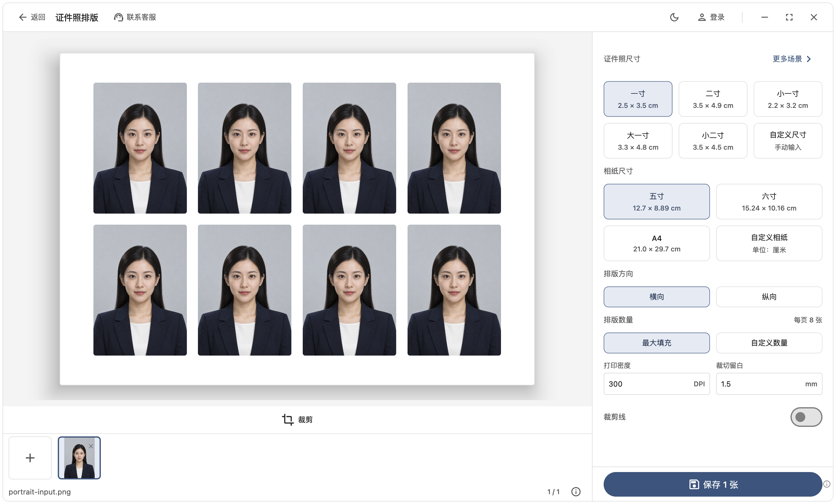Viewport: 836px width, 504px height.
Task: Remove the thumbnail with its X
Action: coord(91,446)
